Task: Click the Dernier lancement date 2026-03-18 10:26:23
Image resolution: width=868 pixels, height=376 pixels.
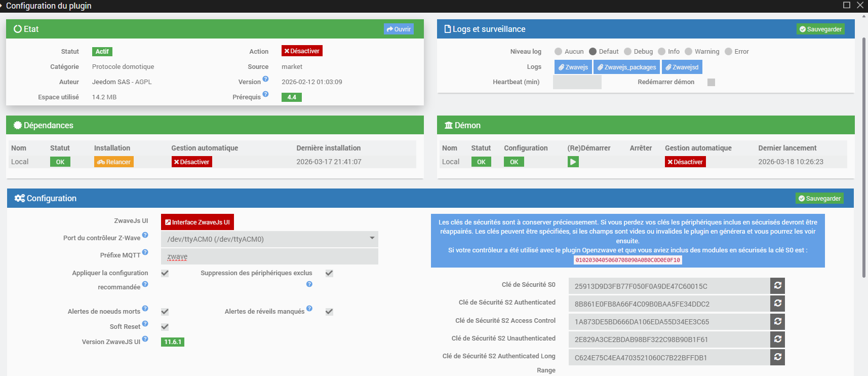Action: [x=791, y=162]
